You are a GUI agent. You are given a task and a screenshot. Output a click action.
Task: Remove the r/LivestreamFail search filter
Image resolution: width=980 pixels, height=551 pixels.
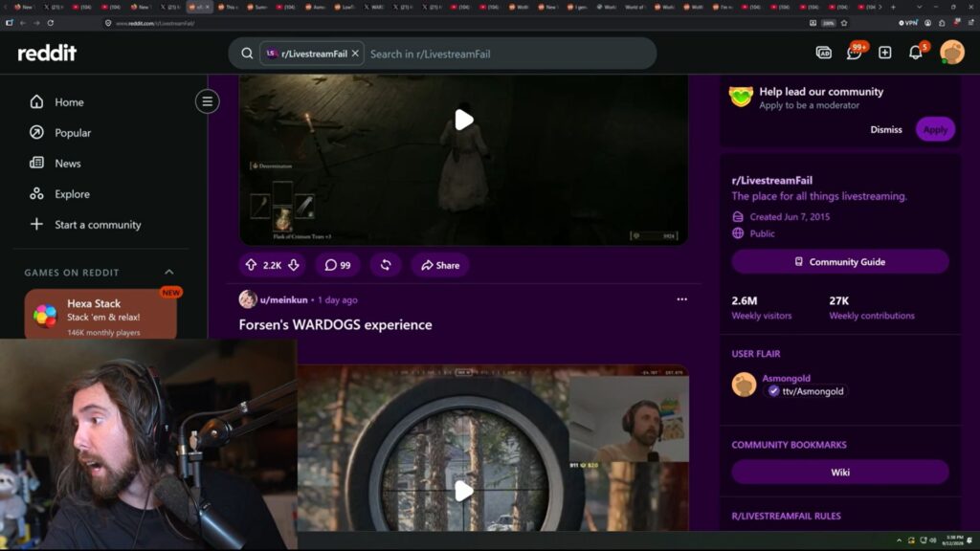(x=355, y=54)
